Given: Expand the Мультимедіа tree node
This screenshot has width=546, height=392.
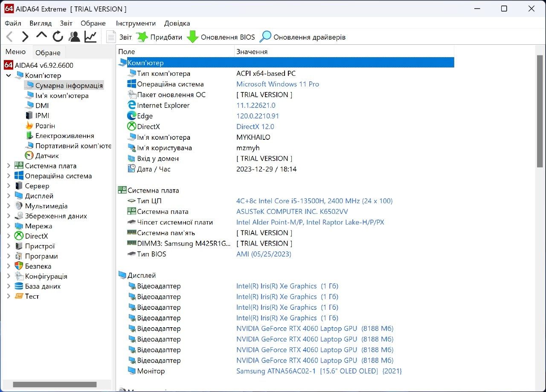Looking at the screenshot, I should (x=9, y=206).
